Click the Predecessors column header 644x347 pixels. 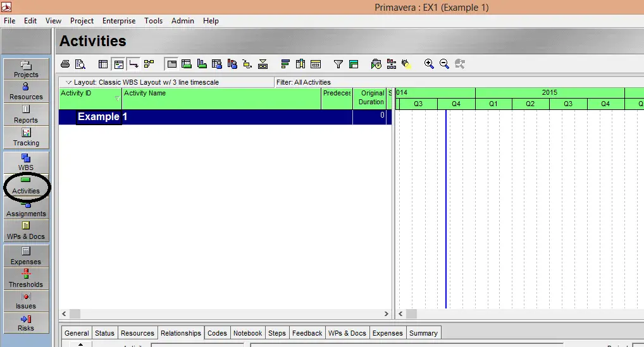point(337,99)
